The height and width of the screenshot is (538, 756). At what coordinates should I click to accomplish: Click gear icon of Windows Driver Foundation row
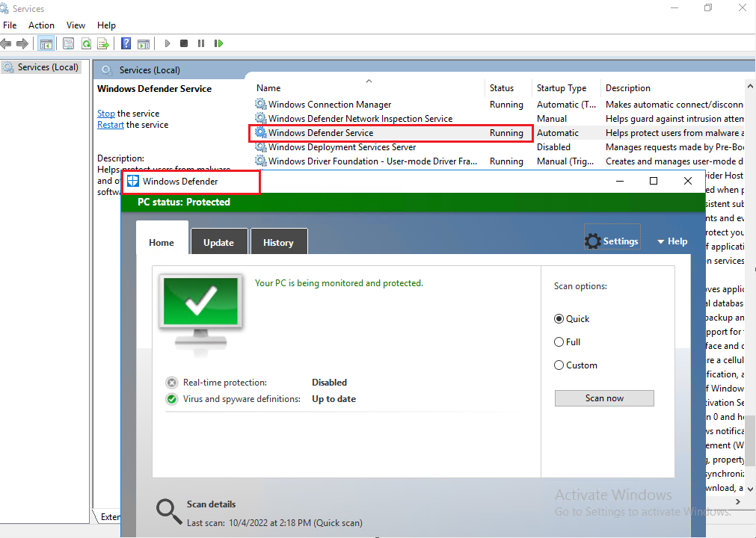click(x=261, y=161)
